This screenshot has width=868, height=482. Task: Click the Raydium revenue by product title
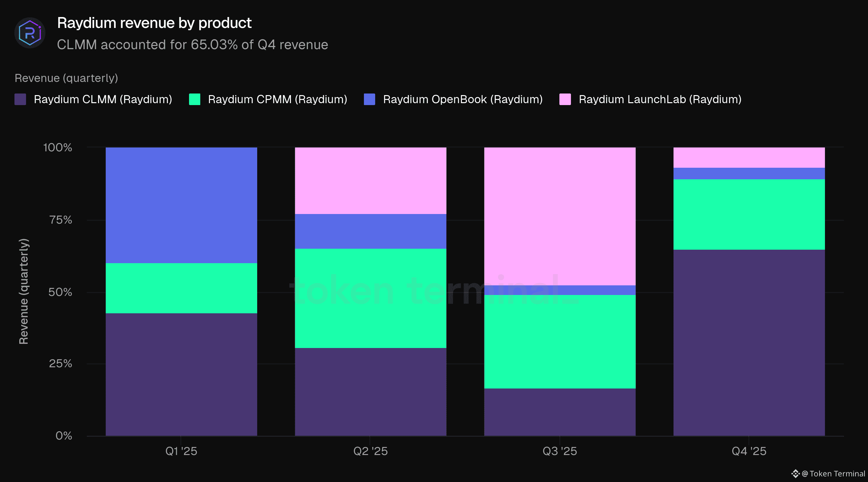[x=154, y=23]
